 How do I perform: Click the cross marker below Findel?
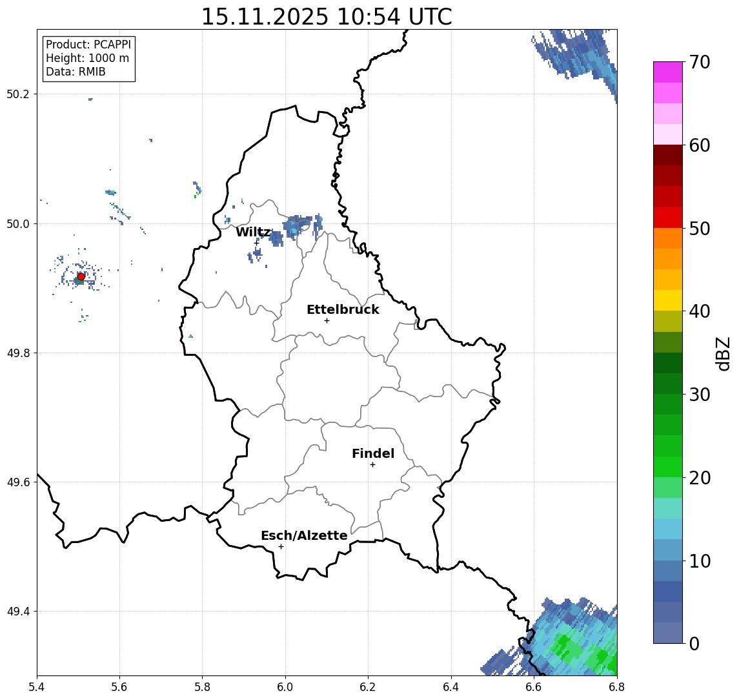click(372, 465)
